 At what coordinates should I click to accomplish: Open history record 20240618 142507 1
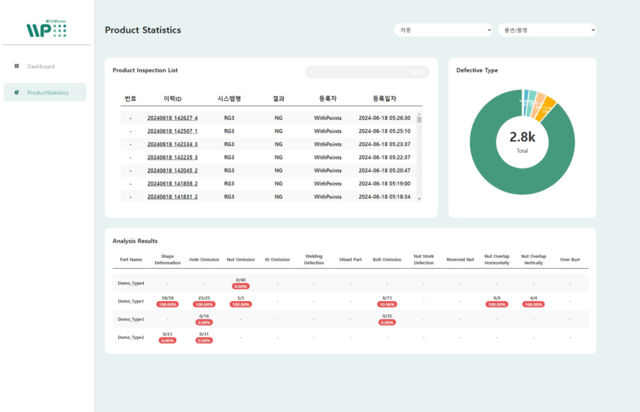pos(172,131)
